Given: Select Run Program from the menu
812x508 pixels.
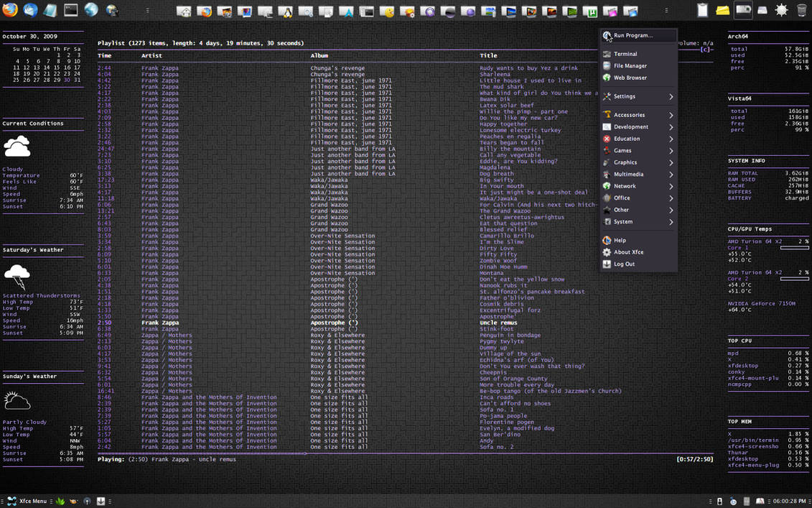Looking at the screenshot, I should click(633, 35).
